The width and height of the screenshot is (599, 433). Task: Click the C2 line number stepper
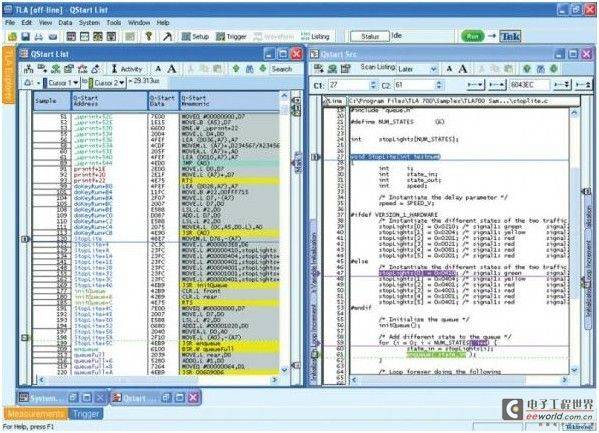[x=439, y=85]
